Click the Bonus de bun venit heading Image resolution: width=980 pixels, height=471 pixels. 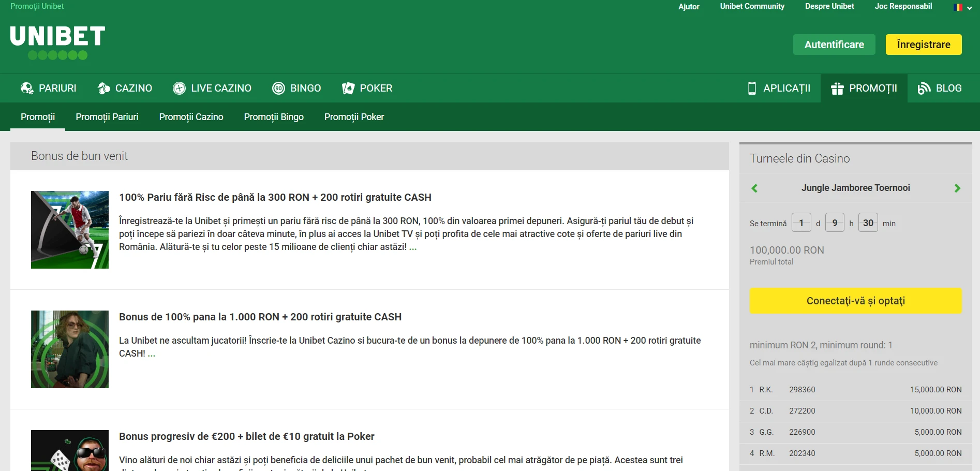tap(79, 156)
